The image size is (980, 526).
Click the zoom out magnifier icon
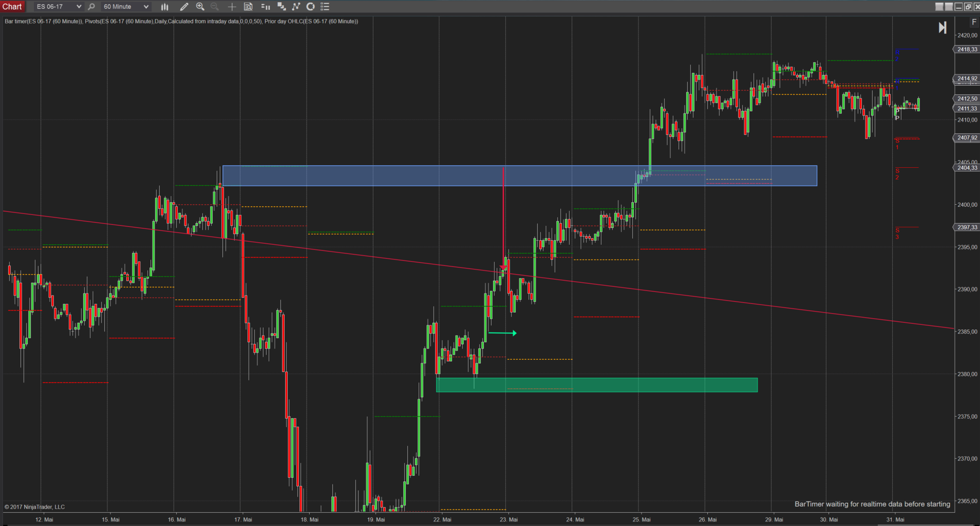[215, 7]
